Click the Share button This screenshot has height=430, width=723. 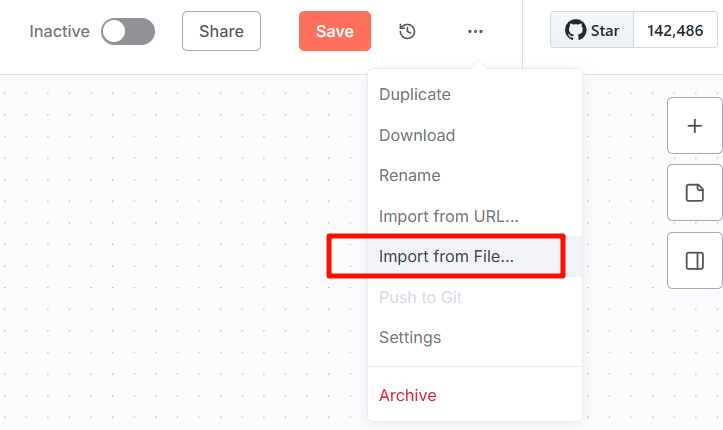pos(221,31)
